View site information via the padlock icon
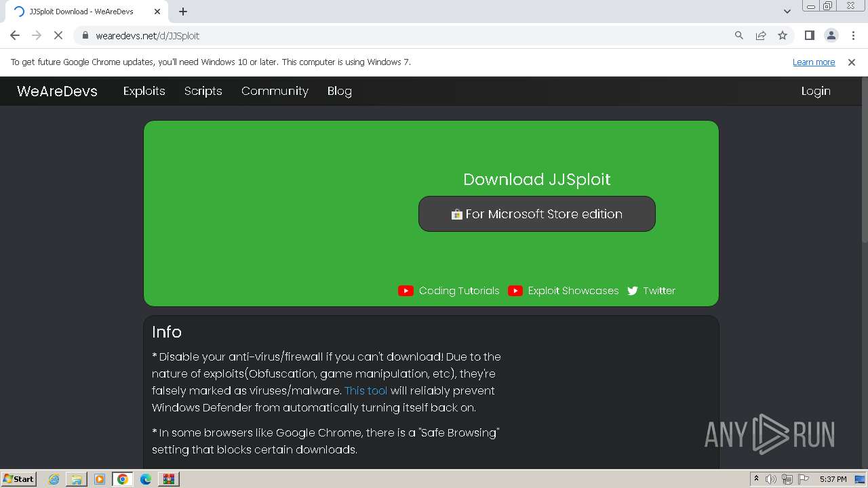 85,35
